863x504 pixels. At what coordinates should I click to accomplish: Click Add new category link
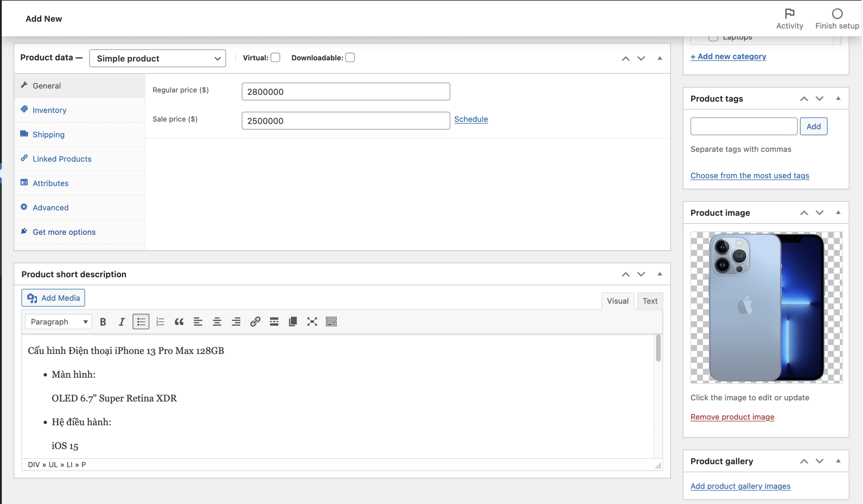click(x=728, y=57)
